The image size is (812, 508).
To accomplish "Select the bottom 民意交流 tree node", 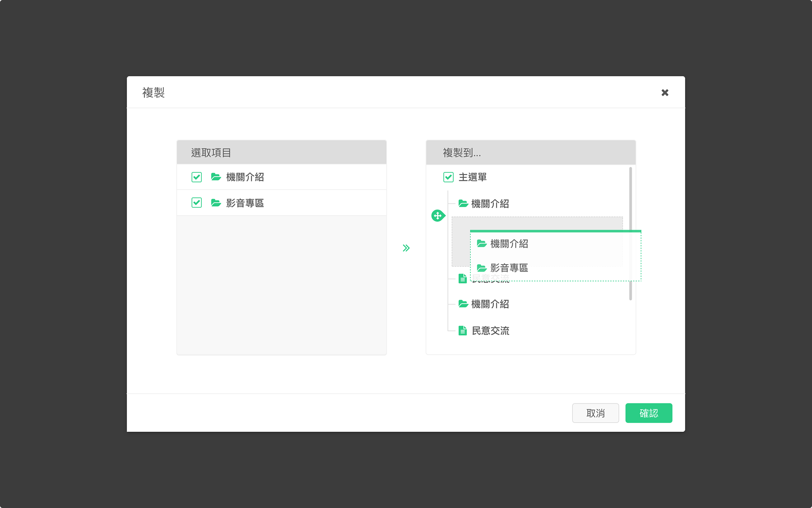I will (490, 331).
